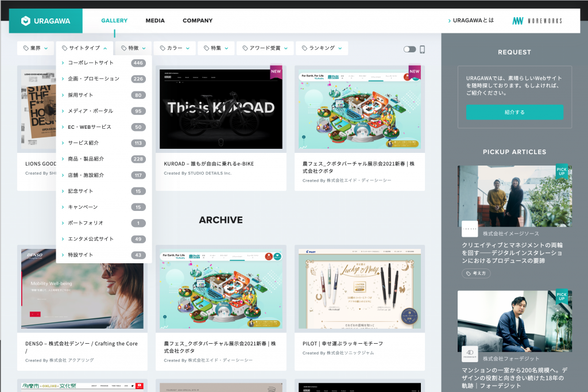Switch to the MEDIA tab
588x392 pixels.
pyautogui.click(x=155, y=21)
